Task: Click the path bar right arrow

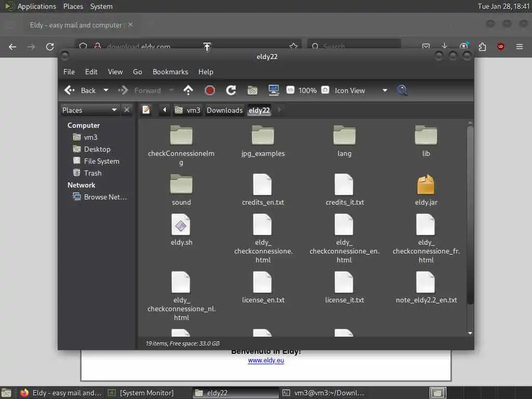Action: coord(279,110)
